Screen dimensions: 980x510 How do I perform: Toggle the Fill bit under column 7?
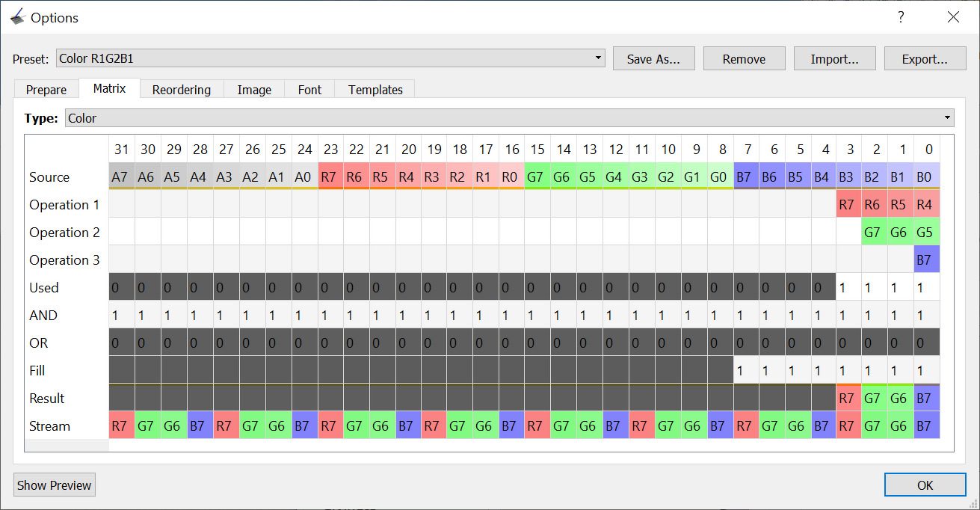[747, 370]
